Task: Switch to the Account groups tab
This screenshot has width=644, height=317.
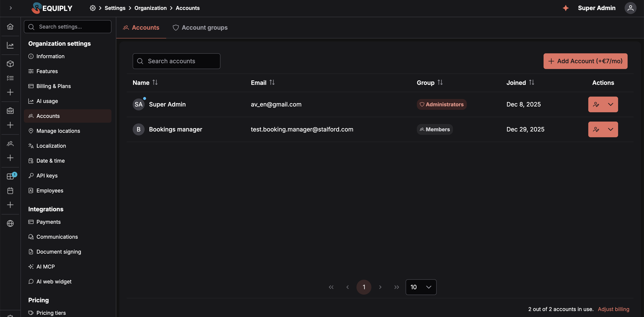Action: click(200, 28)
